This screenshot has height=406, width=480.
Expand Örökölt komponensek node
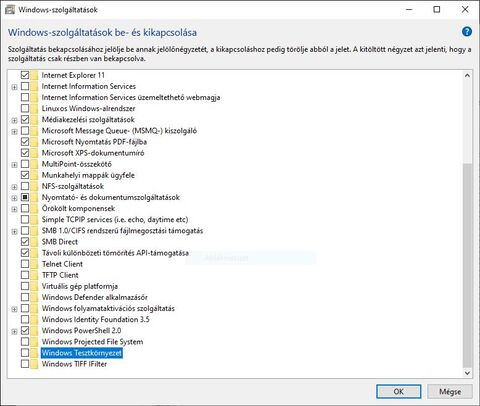click(x=14, y=209)
